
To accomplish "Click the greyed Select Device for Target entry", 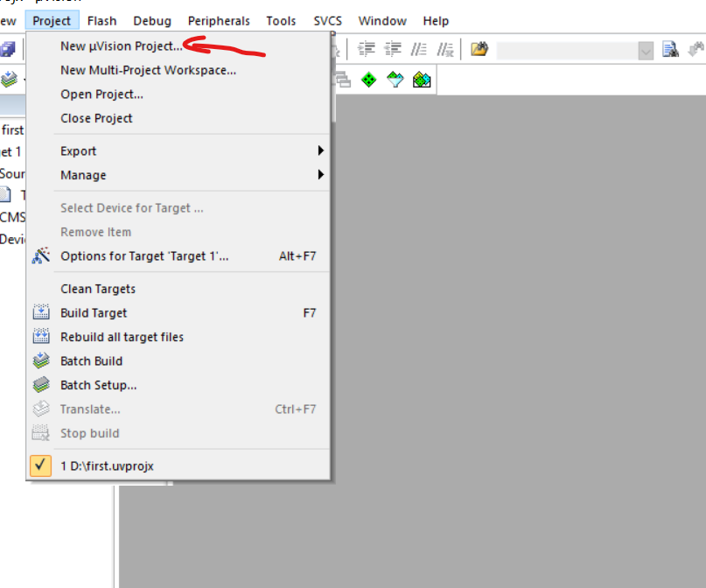I will pyautogui.click(x=178, y=208).
